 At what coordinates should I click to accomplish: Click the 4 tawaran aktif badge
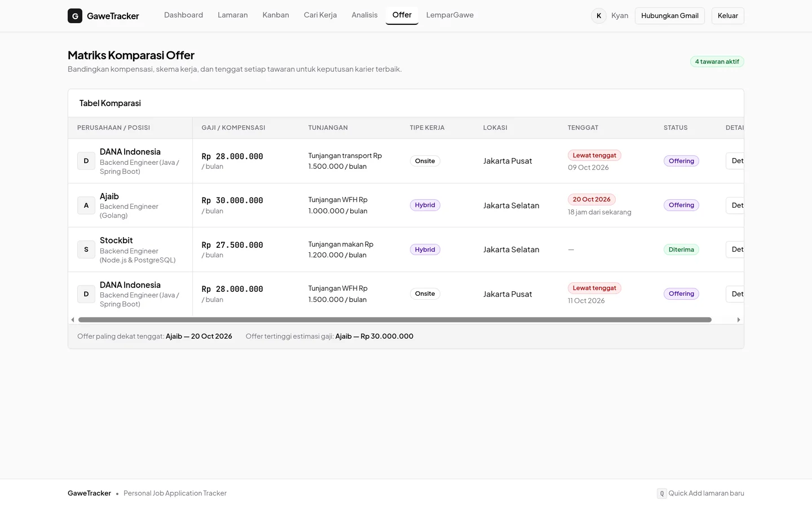(717, 62)
